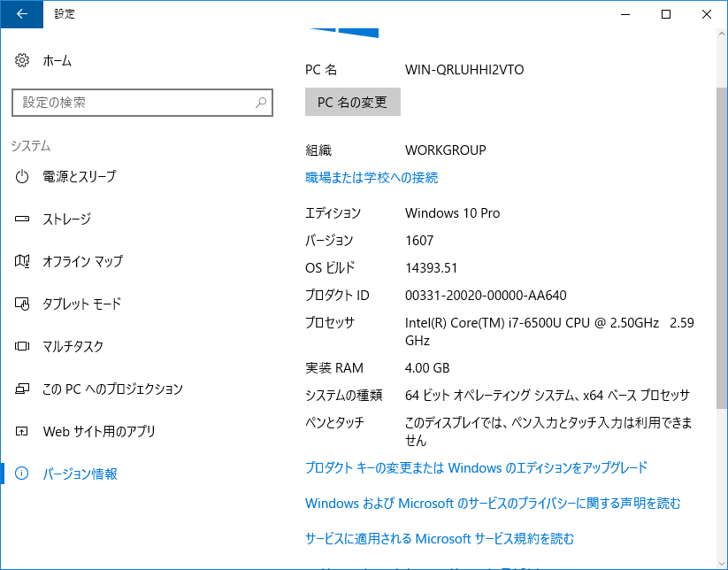
Task: Click the offline maps icon
Action: click(22, 261)
